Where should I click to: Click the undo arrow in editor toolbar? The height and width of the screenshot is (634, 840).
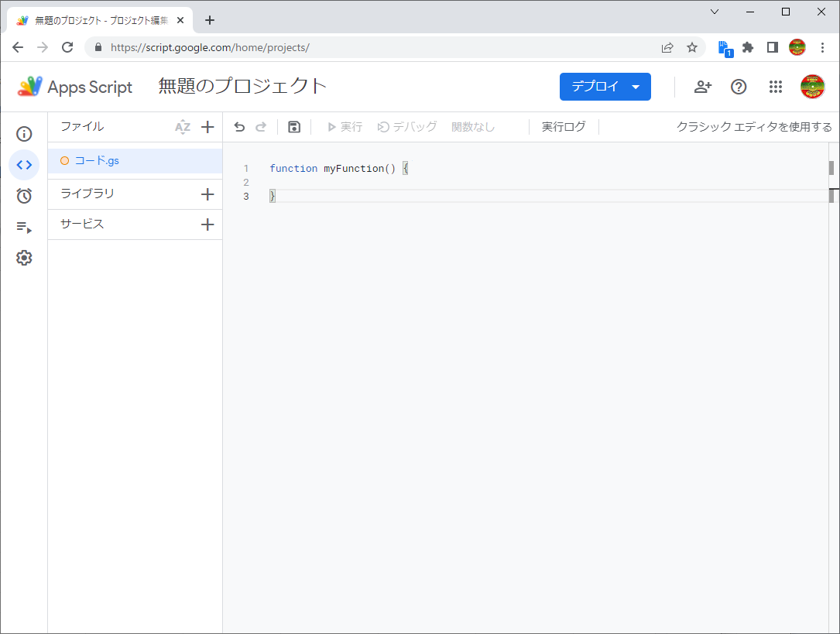click(x=239, y=127)
